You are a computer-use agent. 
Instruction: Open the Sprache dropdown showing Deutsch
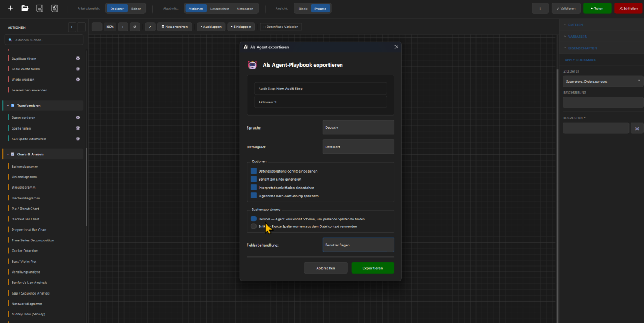coord(358,127)
